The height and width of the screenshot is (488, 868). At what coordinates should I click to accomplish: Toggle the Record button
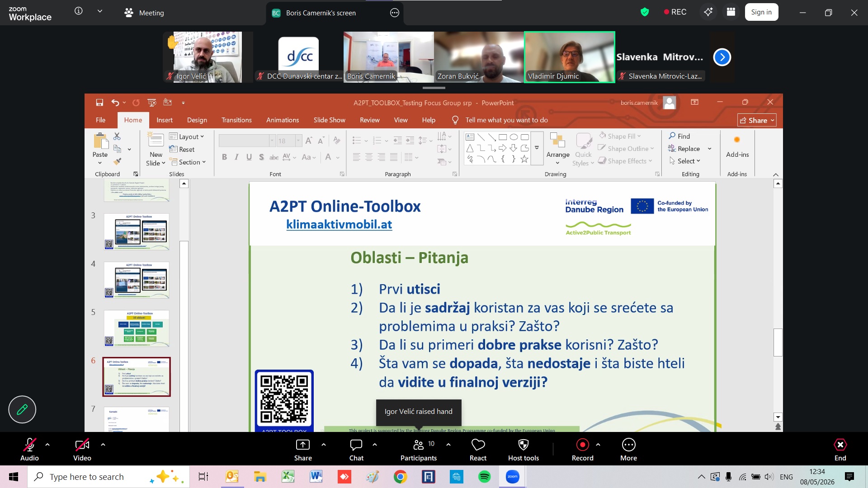pyautogui.click(x=582, y=450)
